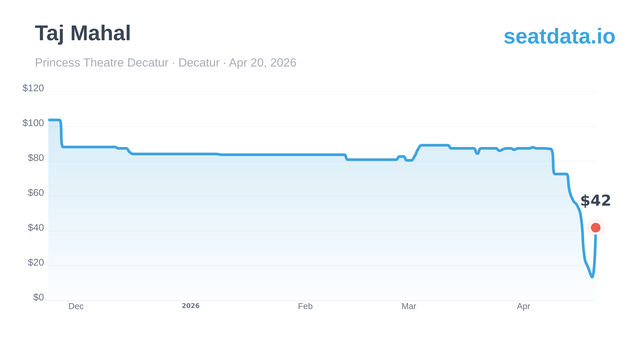This screenshot has height=338, width=644.
Task: Open the seatdata.io logo link
Action: point(559,36)
